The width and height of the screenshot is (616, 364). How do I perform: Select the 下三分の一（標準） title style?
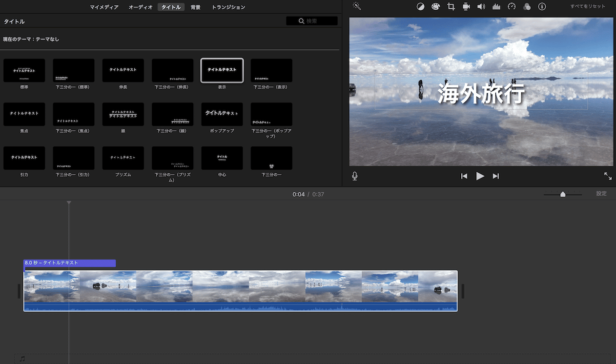click(74, 71)
